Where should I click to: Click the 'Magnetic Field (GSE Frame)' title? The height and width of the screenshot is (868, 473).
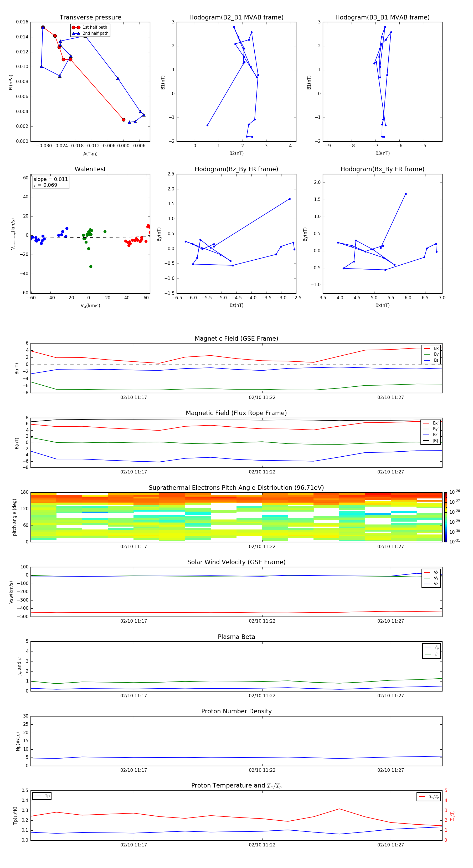pos(236,339)
